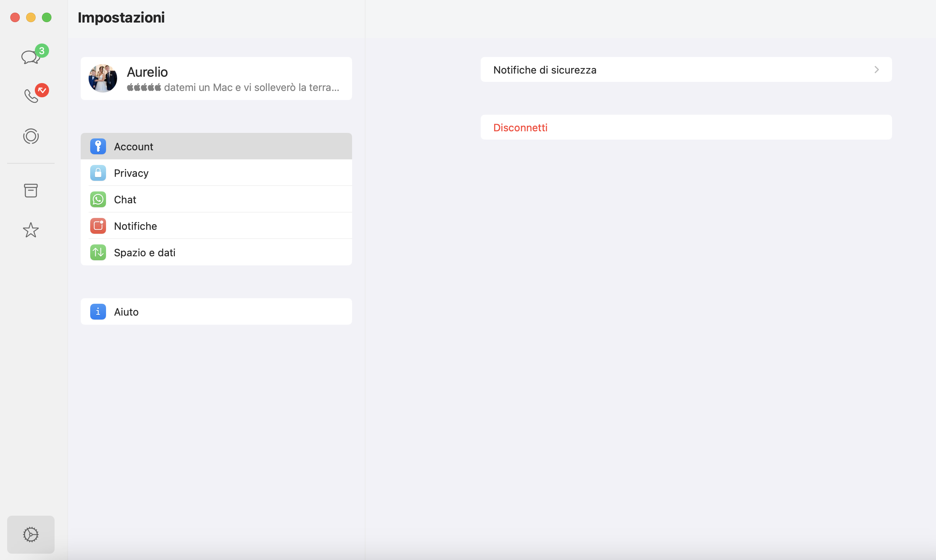Viewport: 936px width, 560px height.
Task: Open the Archived chats icon
Action: pos(31,191)
